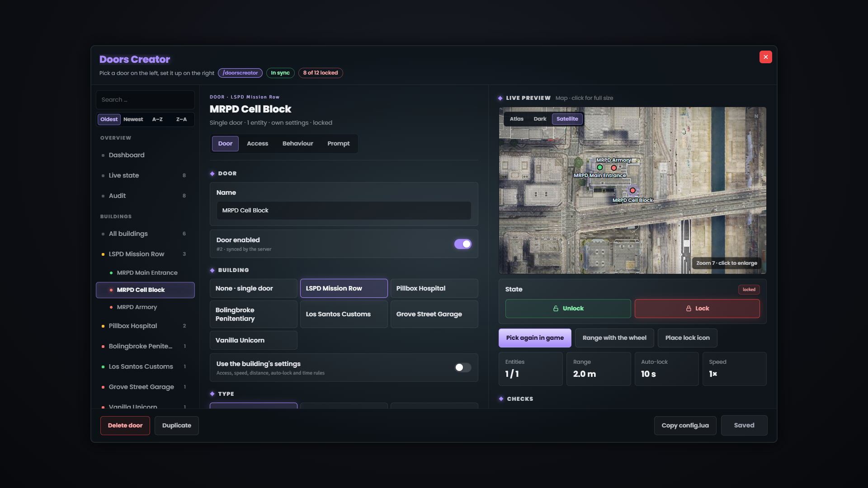This screenshot has height=488, width=868.
Task: Toggle the Door enabled switch
Action: [462, 244]
